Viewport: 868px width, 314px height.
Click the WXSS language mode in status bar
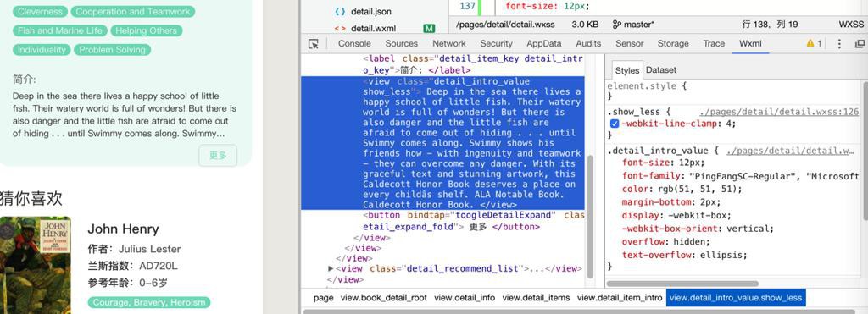pos(851,25)
